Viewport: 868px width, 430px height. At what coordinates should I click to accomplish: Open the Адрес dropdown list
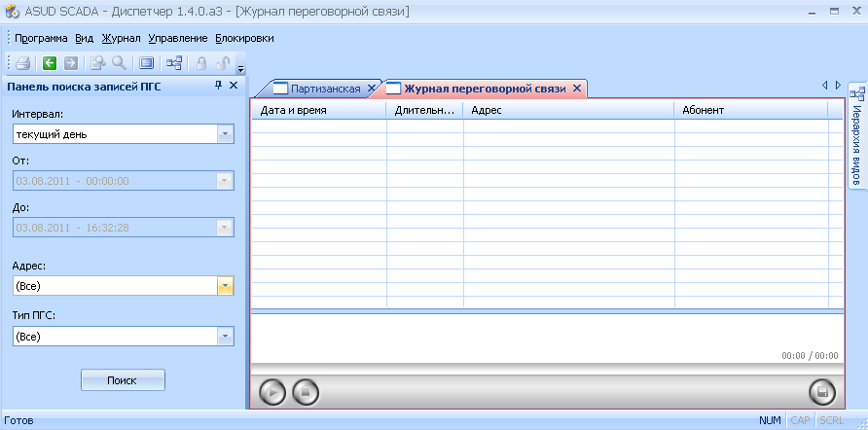(x=225, y=286)
